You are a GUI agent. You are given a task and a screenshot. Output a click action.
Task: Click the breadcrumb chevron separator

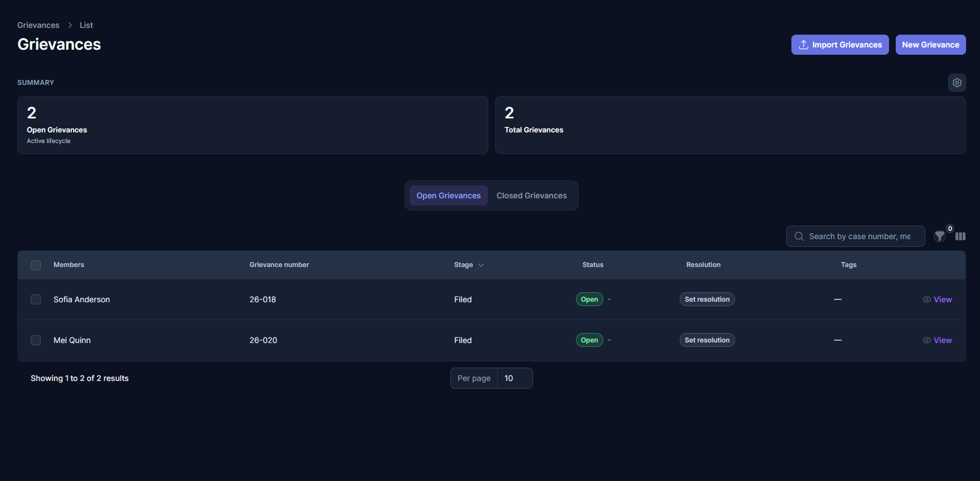tap(70, 25)
